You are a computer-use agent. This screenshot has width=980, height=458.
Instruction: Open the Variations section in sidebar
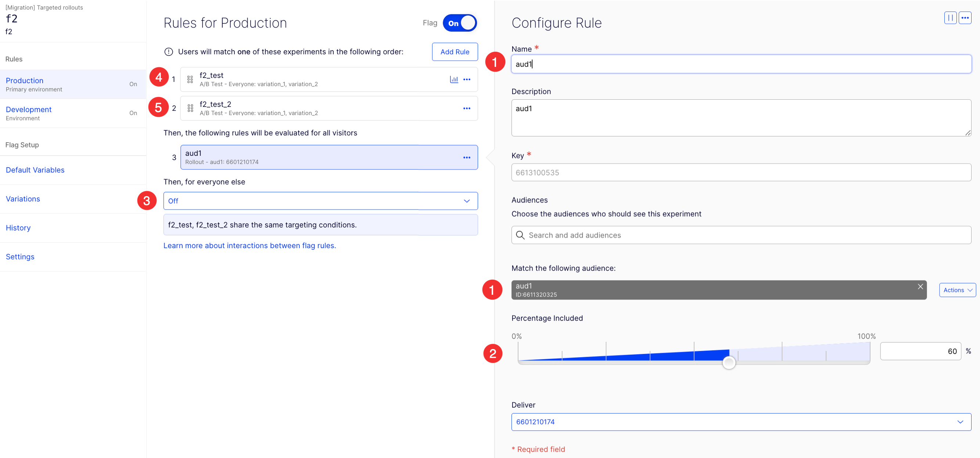[23, 199]
